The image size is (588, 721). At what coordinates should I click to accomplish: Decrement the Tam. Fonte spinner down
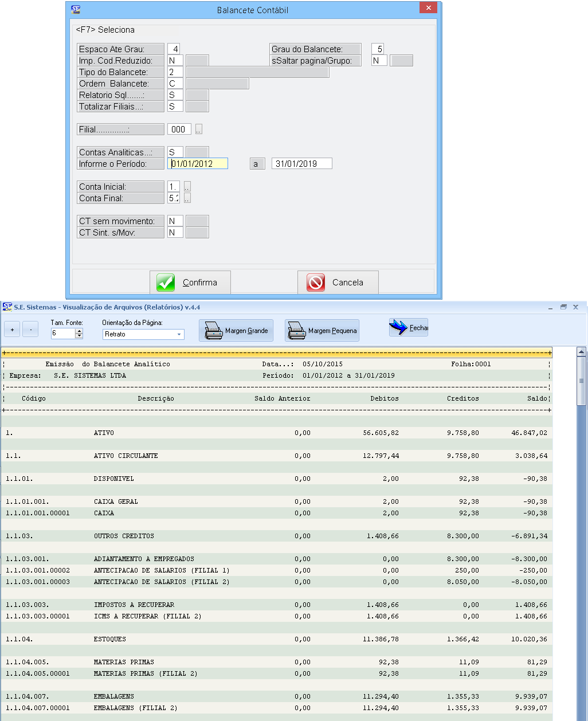[79, 336]
